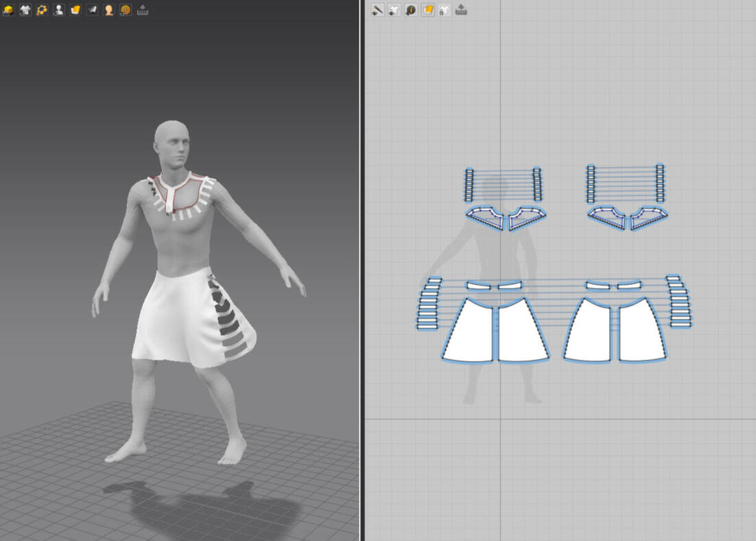Select the stacked strip pieces at far left of the skirts
Viewport: 756px width, 541px height.
click(x=429, y=303)
